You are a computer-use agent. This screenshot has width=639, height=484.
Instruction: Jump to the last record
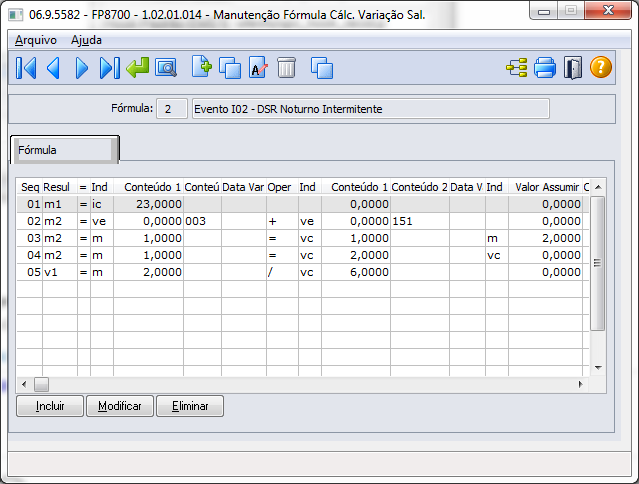point(110,68)
